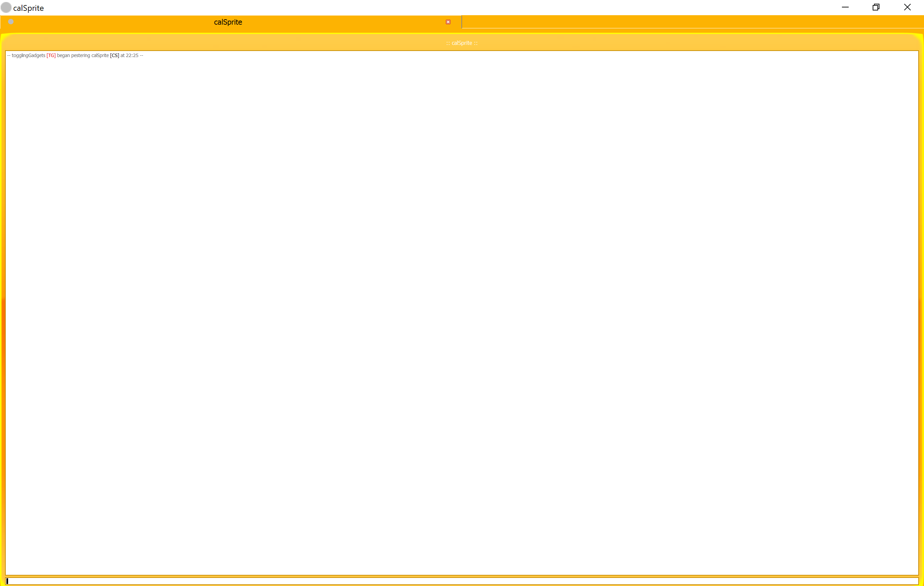Click the gray mood icon on calSprite tab
The width and height of the screenshot is (924, 586).
[x=11, y=22]
